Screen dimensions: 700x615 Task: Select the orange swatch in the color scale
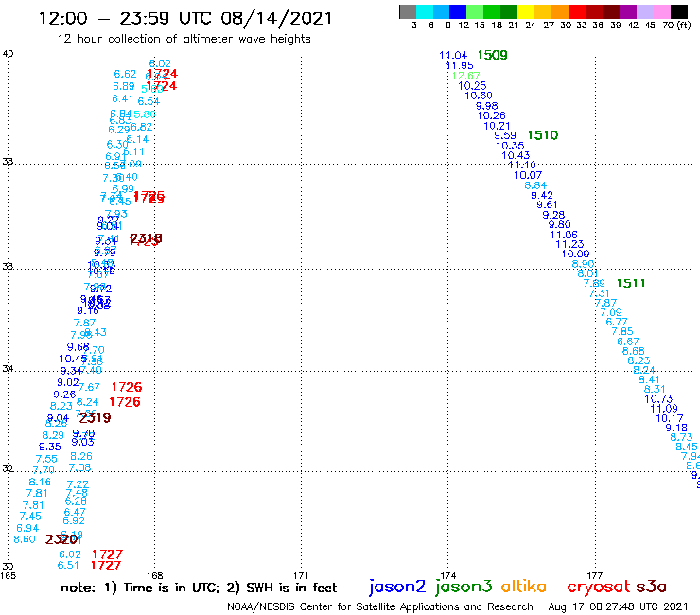point(560,11)
